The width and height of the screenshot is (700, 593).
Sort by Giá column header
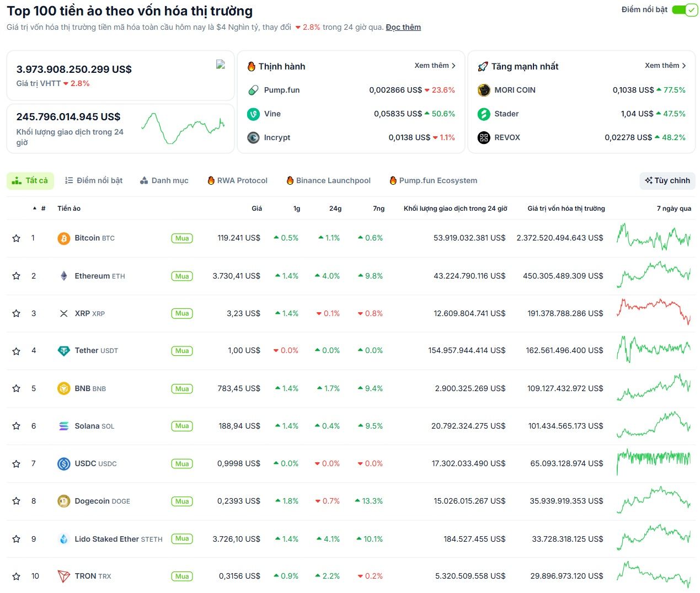pyautogui.click(x=257, y=209)
